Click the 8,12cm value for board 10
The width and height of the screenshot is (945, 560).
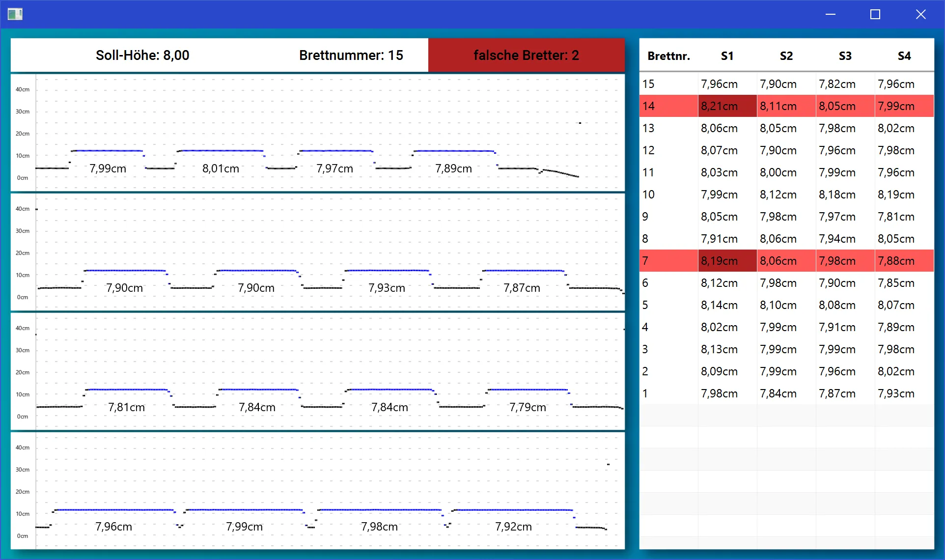(778, 195)
